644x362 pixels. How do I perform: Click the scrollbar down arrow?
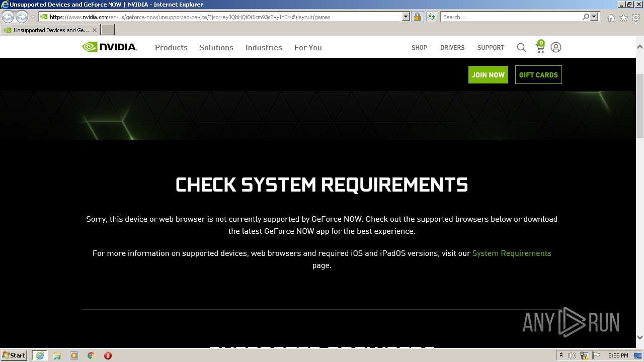coord(640,337)
